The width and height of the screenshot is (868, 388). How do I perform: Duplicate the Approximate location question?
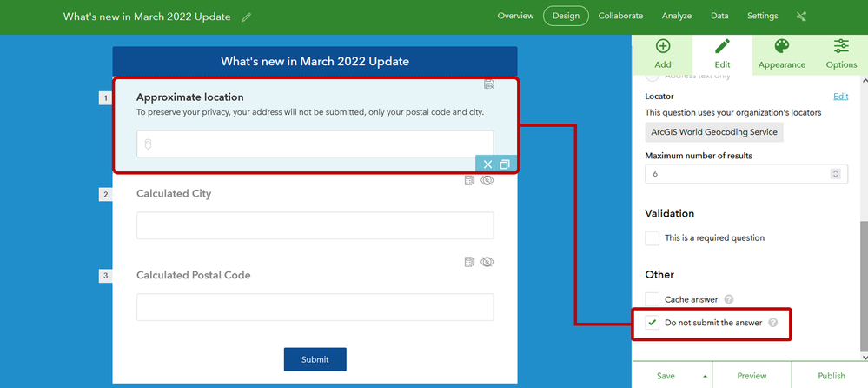click(504, 164)
